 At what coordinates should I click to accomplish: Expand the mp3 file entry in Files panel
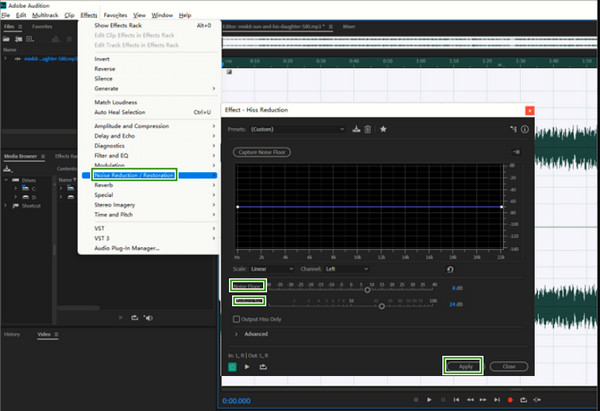click(x=6, y=59)
